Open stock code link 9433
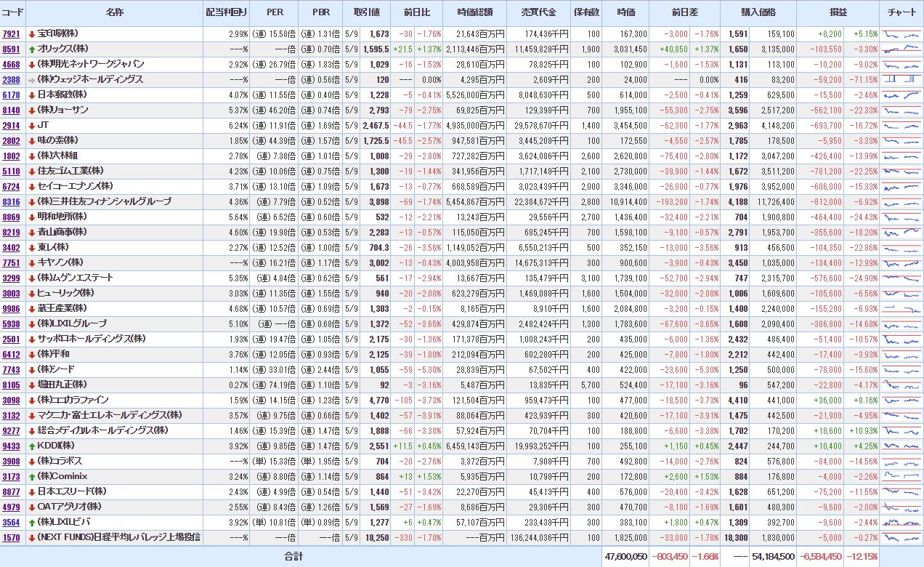 [11, 446]
